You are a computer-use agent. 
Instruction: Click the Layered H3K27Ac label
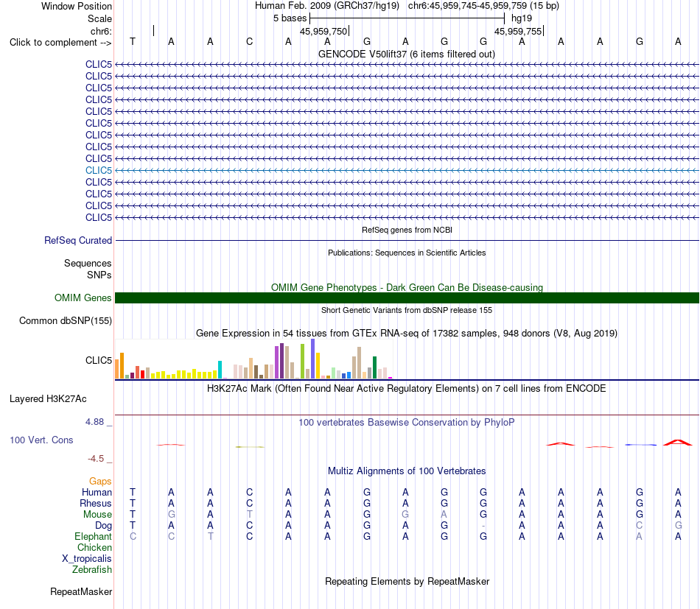[x=48, y=399]
